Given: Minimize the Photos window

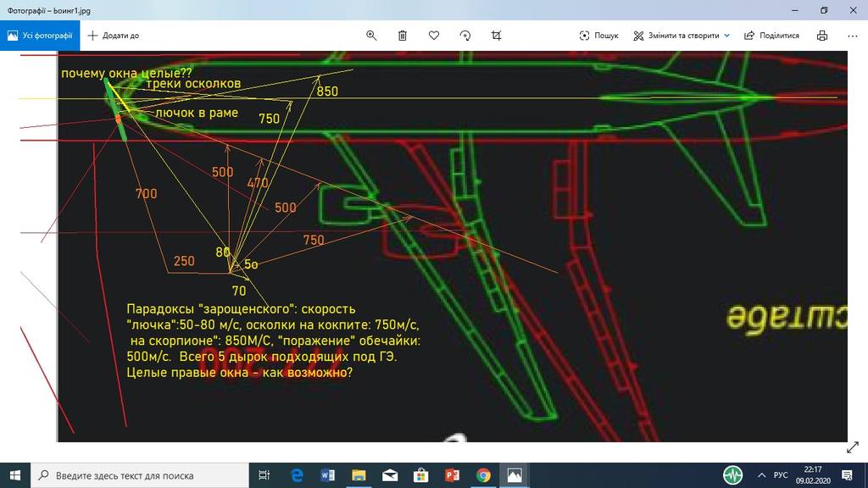Looking at the screenshot, I should click(x=795, y=10).
